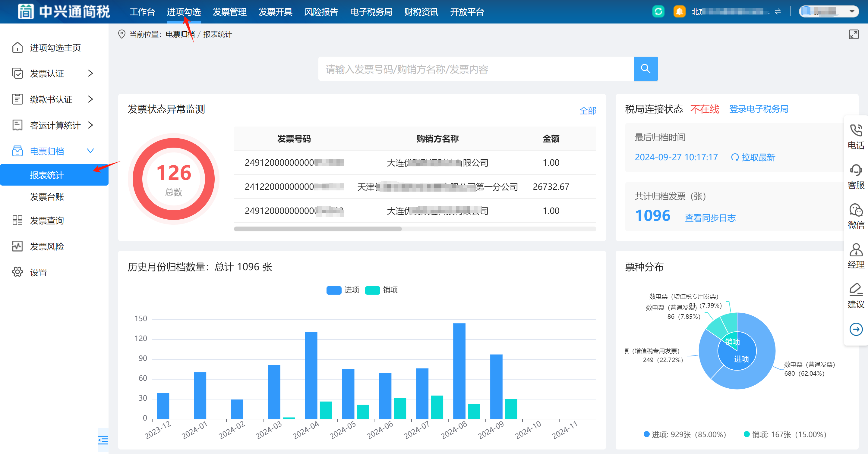868x454 pixels.
Task: Click the circled arrow in floating panel
Action: point(856,329)
